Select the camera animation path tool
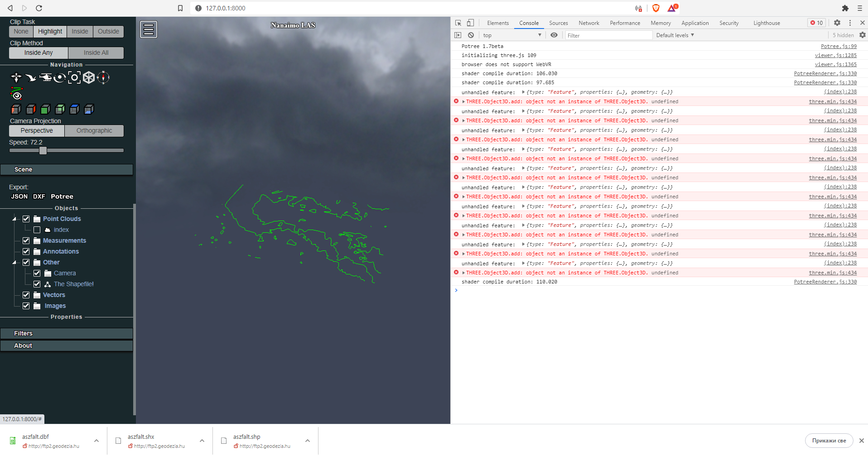Image resolution: width=868 pixels, height=456 pixels. tap(17, 94)
